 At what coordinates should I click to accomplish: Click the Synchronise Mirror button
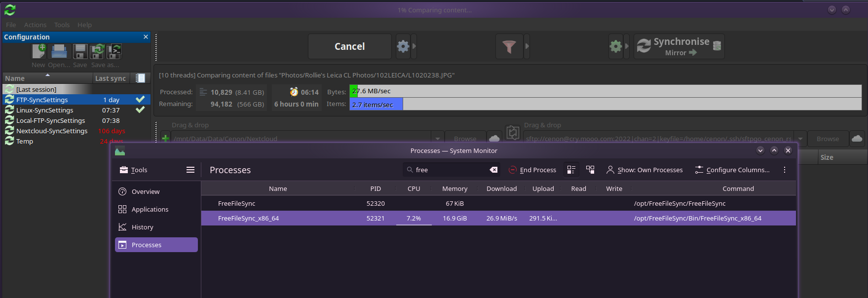coord(679,46)
